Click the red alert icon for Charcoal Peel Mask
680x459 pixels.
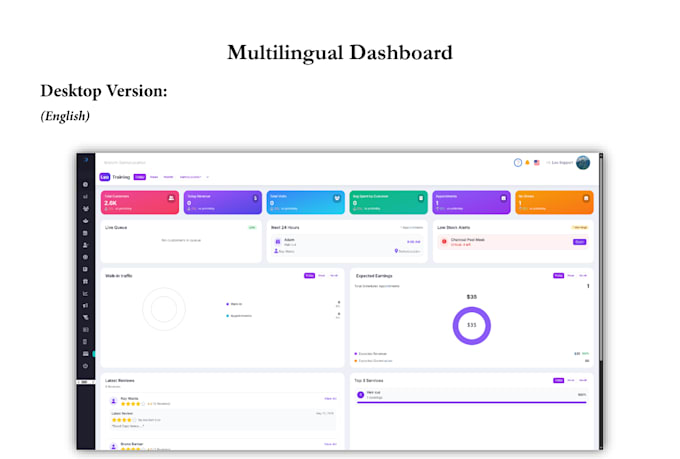tap(444, 242)
